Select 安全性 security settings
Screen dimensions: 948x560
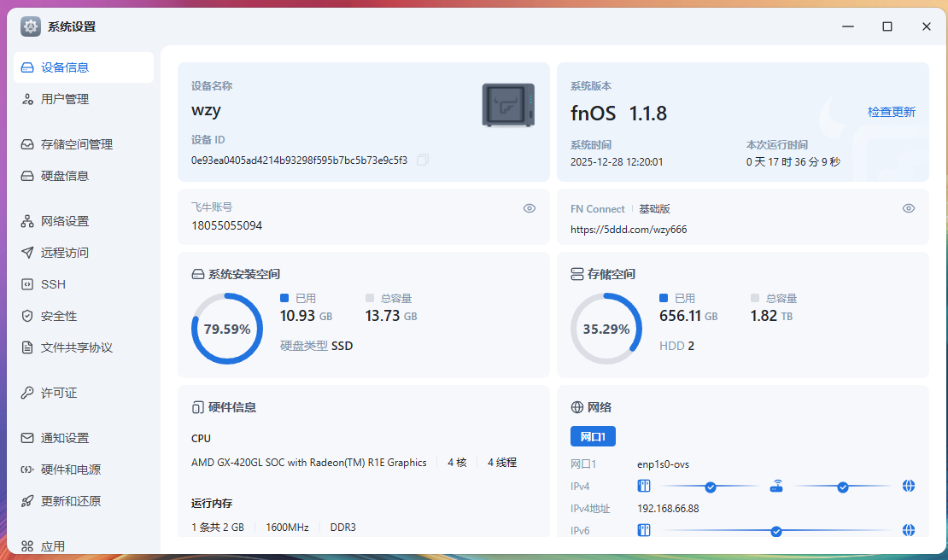(53, 315)
